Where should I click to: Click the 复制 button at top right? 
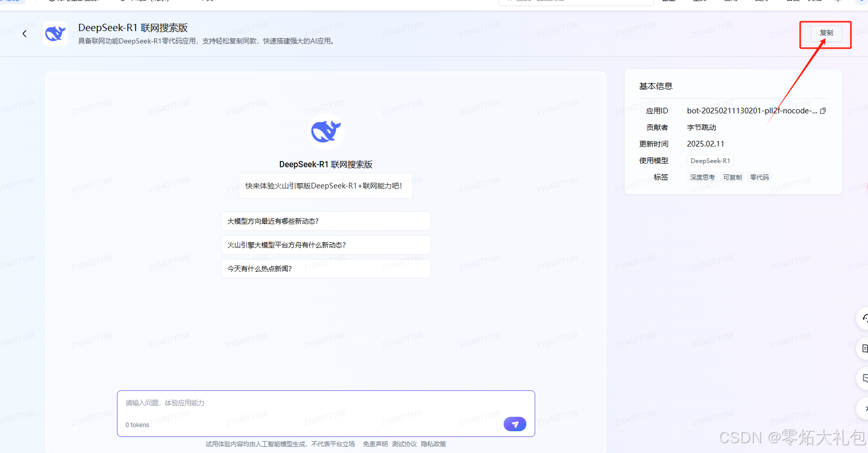(826, 33)
